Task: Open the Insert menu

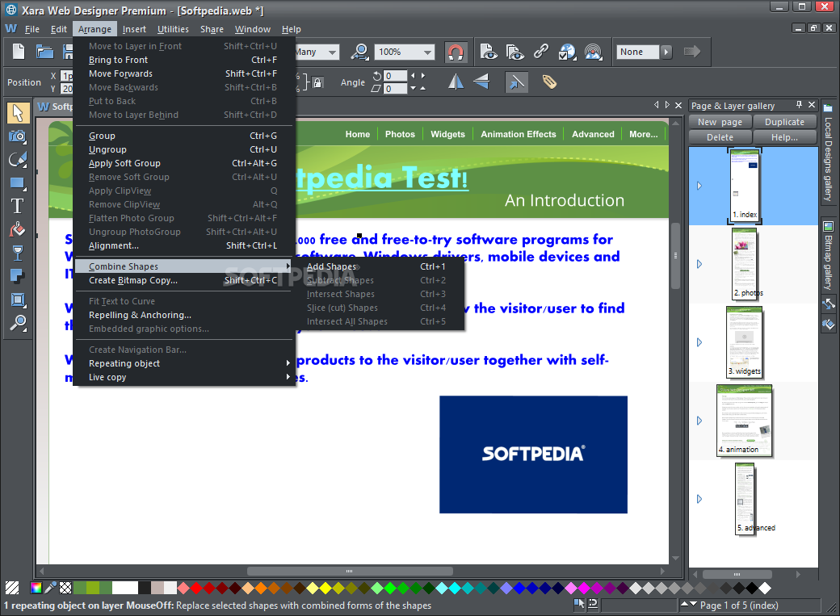Action: click(134, 29)
